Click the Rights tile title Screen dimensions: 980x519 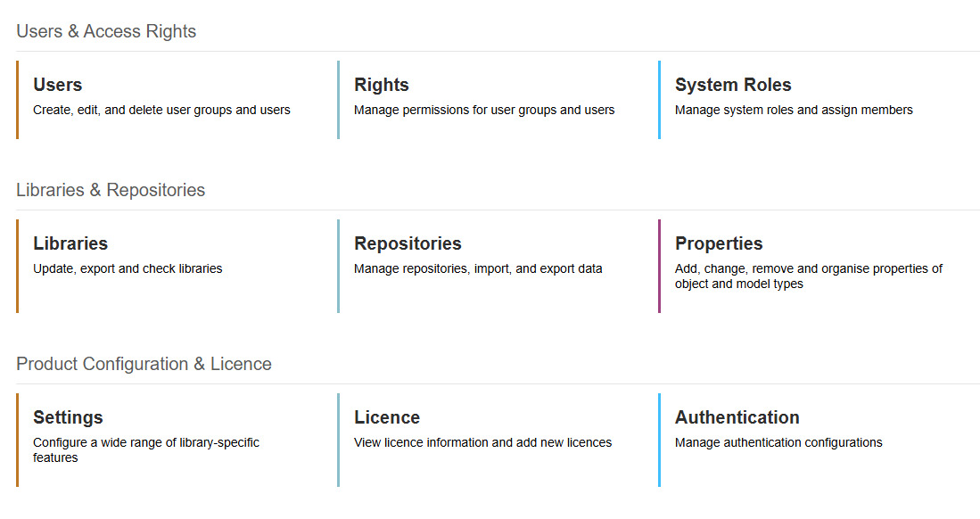click(x=382, y=85)
